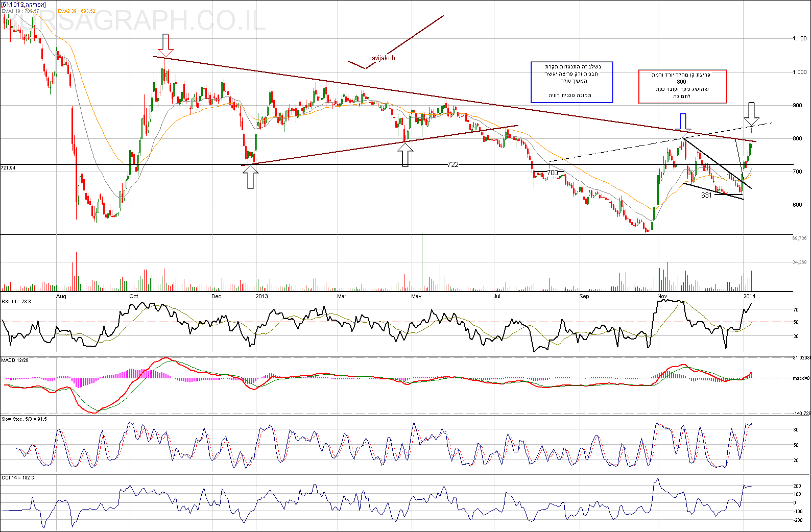Click the chart title "61,1012" symbol label

click(x=23, y=4)
